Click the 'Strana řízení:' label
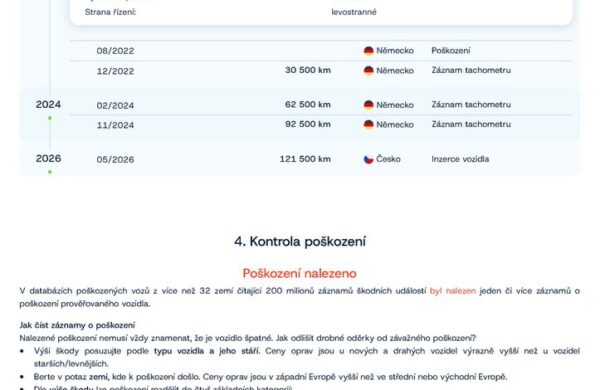This screenshot has width=600, height=390. coord(111,12)
